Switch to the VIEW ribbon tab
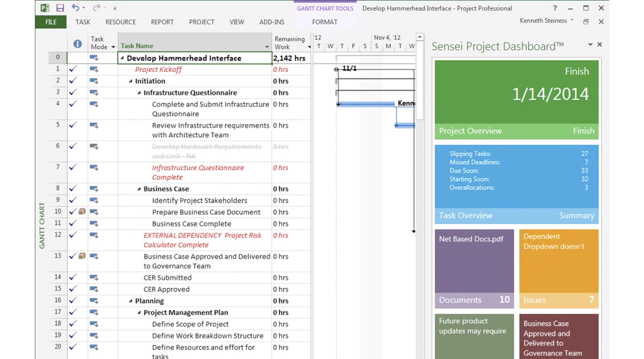Screen dimensions: 644x359 (x=237, y=22)
